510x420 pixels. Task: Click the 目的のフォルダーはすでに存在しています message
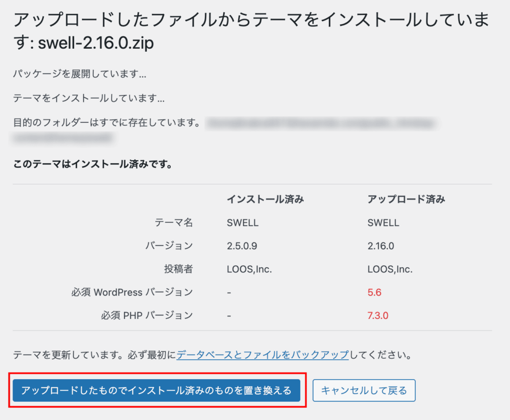[107, 122]
